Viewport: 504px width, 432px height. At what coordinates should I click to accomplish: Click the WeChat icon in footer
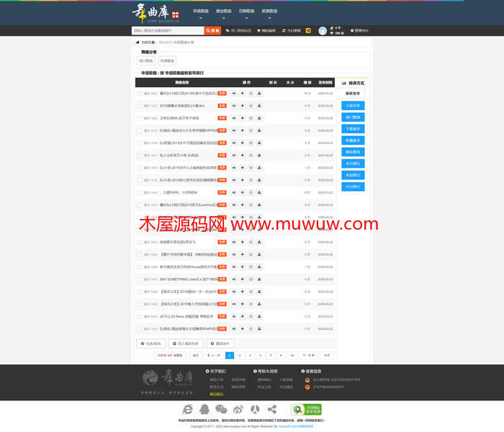pos(222,408)
